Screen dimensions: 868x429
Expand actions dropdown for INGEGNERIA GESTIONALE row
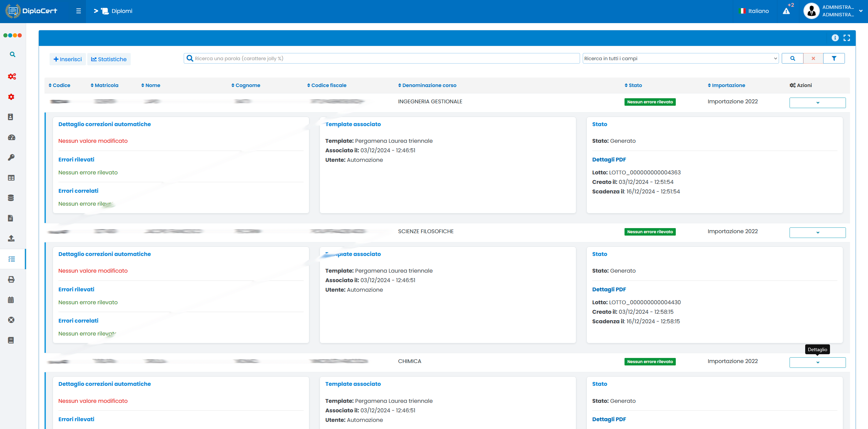tap(817, 103)
